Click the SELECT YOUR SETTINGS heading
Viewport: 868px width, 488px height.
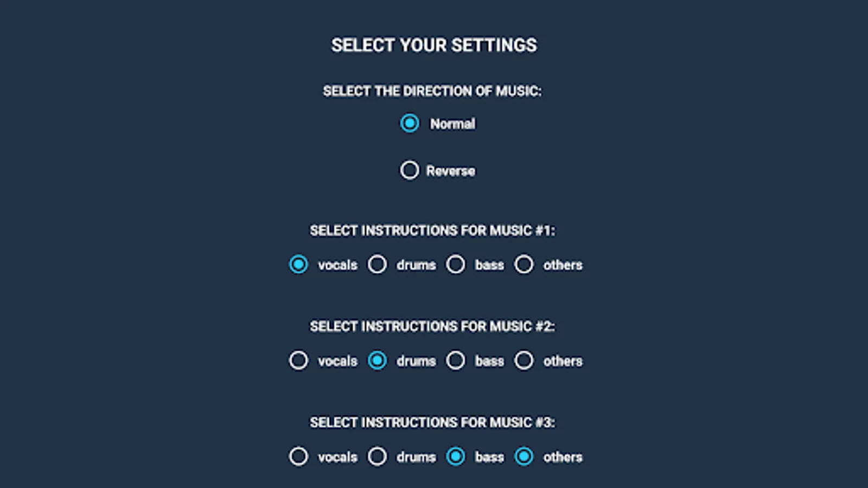click(x=434, y=46)
